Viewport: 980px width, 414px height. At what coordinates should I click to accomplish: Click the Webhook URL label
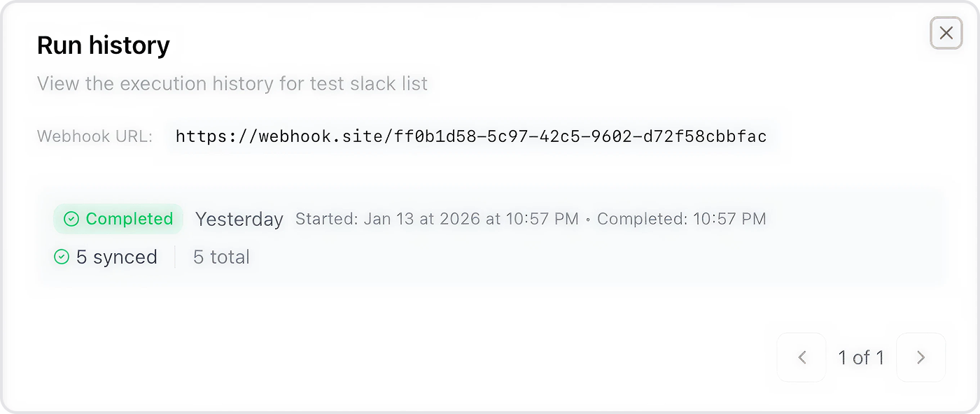click(x=94, y=136)
